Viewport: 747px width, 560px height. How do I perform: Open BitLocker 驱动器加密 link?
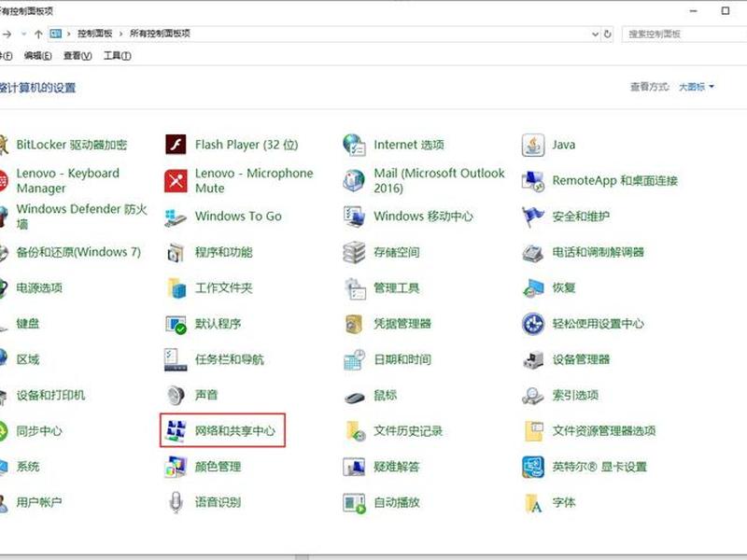point(72,145)
